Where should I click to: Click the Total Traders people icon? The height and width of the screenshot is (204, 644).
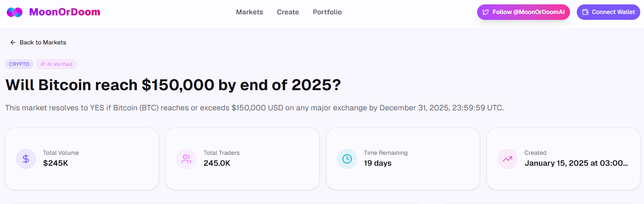186,159
